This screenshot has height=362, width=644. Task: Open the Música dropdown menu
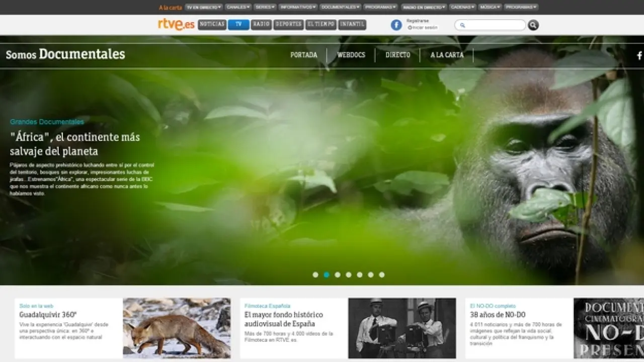490,7
